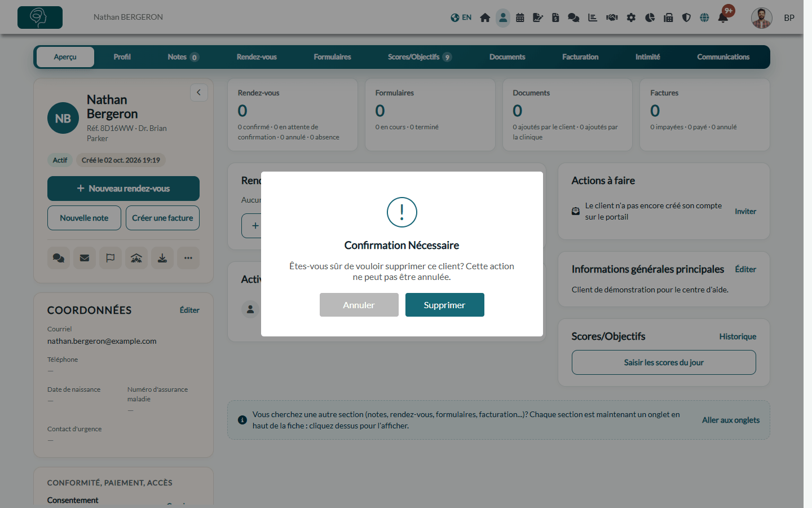Open the Communications tab

[x=723, y=57]
